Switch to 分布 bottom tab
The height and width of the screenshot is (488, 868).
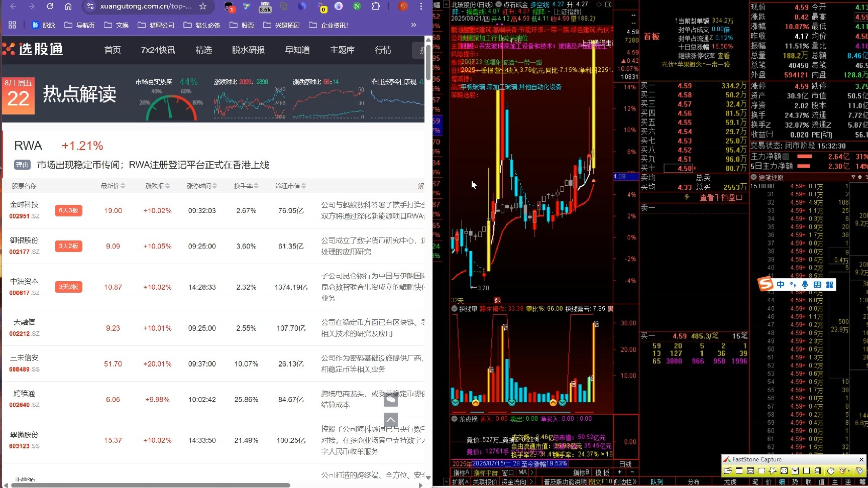click(x=694, y=482)
